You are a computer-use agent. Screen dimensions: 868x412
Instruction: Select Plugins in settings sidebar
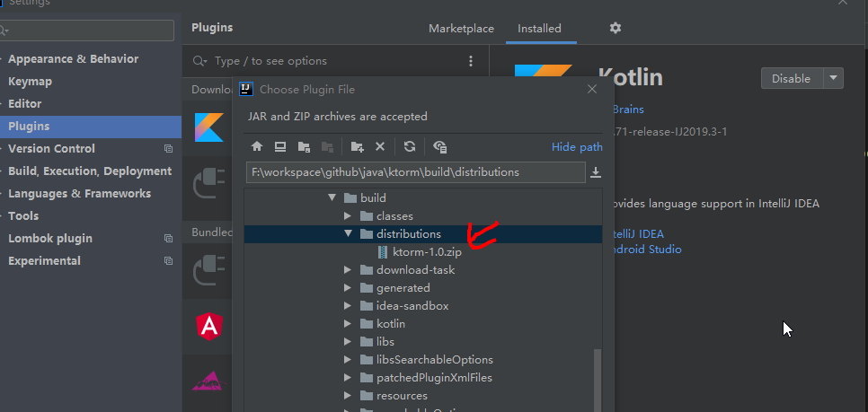pyautogui.click(x=91, y=126)
